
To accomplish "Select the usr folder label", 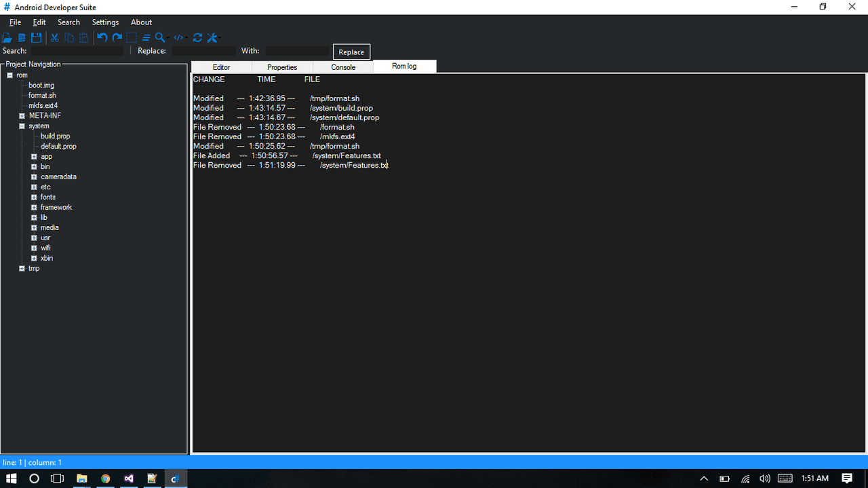I will coord(45,238).
